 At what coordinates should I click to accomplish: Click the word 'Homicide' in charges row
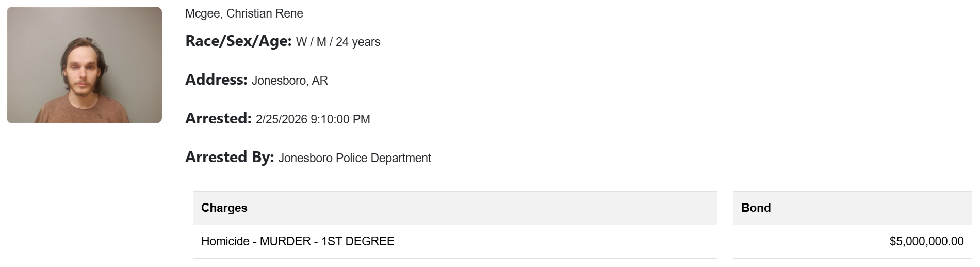pyautogui.click(x=225, y=241)
